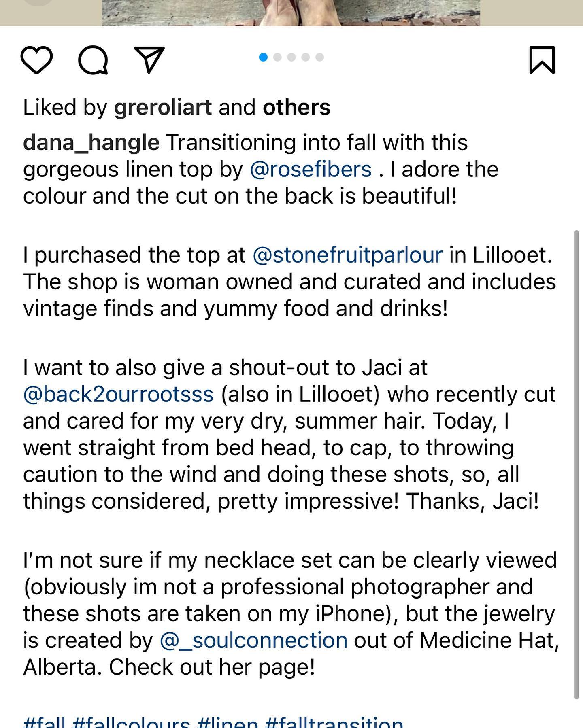Image resolution: width=583 pixels, height=728 pixels.
Task: Open comments with the speech bubble icon
Action: click(93, 60)
